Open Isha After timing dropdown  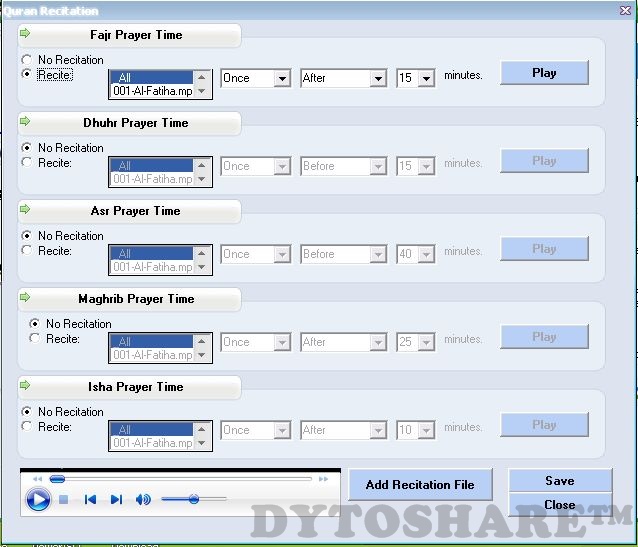coord(343,429)
